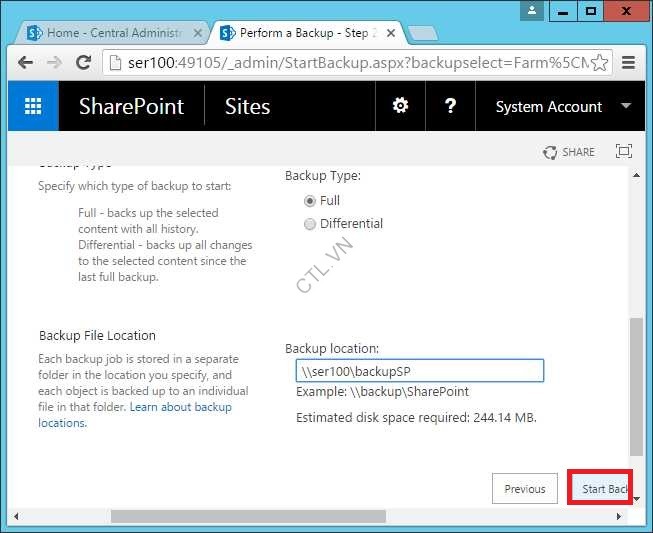Open the Sites link

coord(247,106)
